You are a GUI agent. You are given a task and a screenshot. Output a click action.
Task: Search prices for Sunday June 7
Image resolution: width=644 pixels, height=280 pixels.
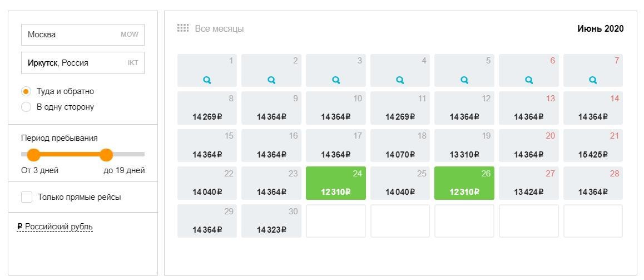pos(593,80)
